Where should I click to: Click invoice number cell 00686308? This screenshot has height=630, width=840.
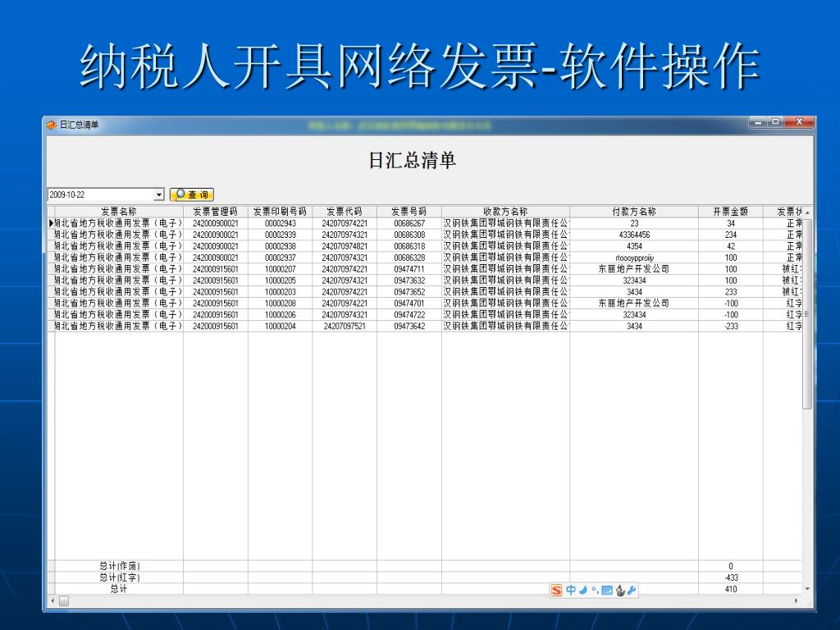point(409,235)
